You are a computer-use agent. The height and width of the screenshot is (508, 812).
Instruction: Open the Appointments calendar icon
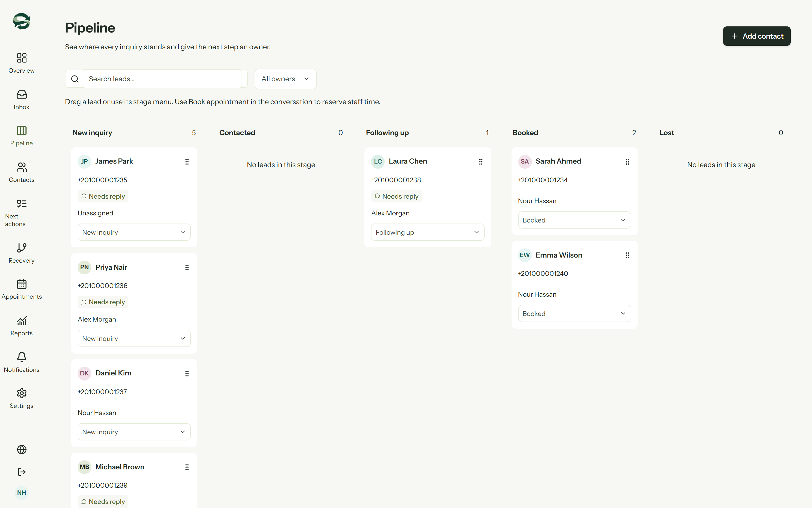click(22, 284)
